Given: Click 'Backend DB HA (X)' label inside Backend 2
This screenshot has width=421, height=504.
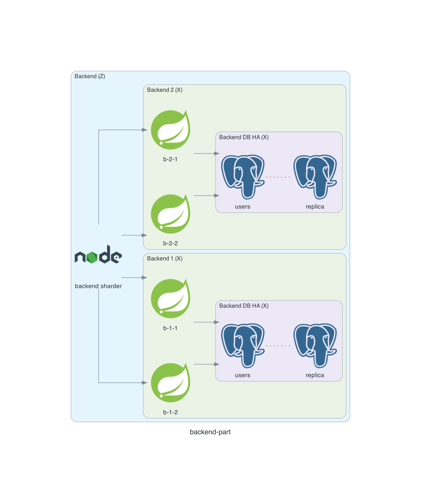Looking at the screenshot, I should point(244,137).
